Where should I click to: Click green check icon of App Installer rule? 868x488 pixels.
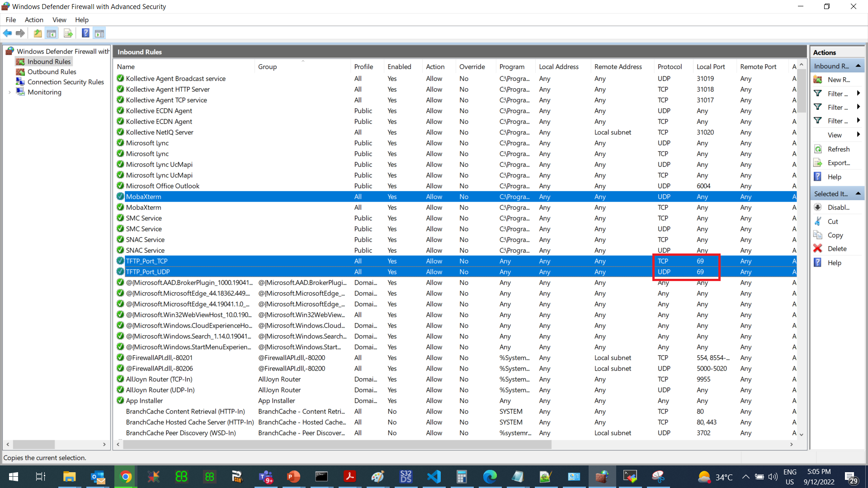(x=120, y=400)
